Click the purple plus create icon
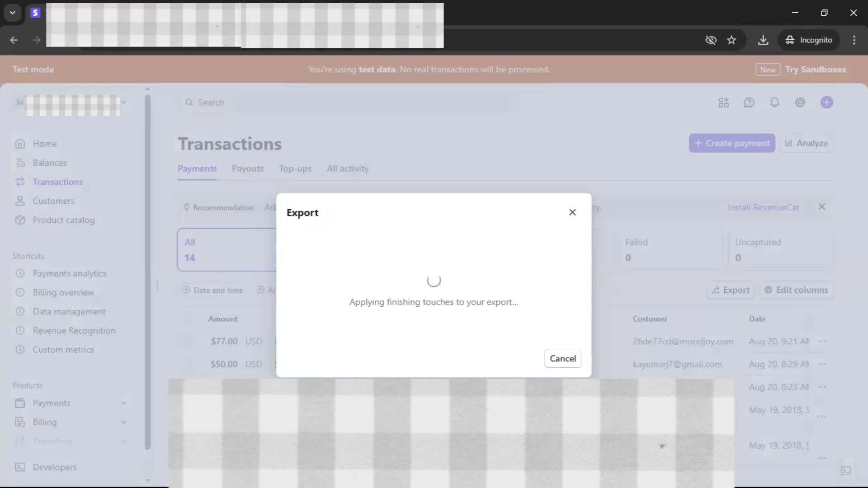 pyautogui.click(x=826, y=103)
